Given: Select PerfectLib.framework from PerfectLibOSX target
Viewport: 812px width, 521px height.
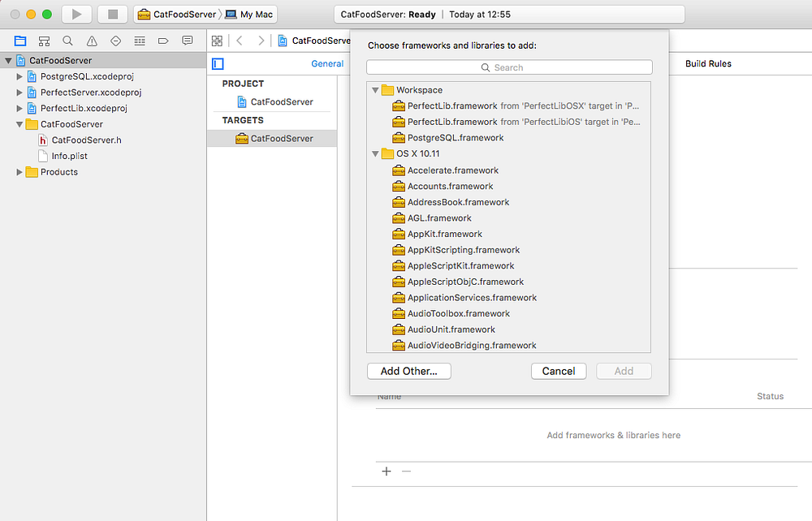Looking at the screenshot, I should [x=516, y=106].
